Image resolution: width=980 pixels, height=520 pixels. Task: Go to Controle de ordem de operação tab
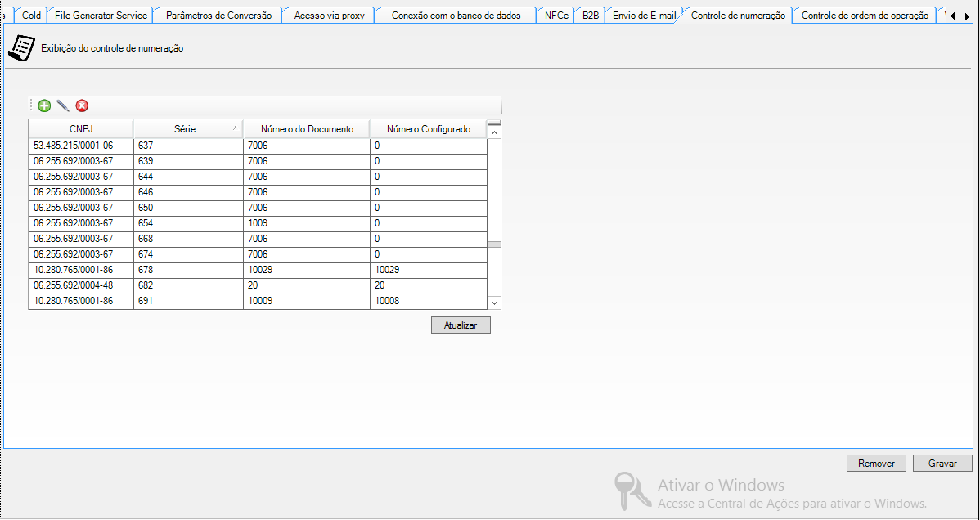(865, 16)
